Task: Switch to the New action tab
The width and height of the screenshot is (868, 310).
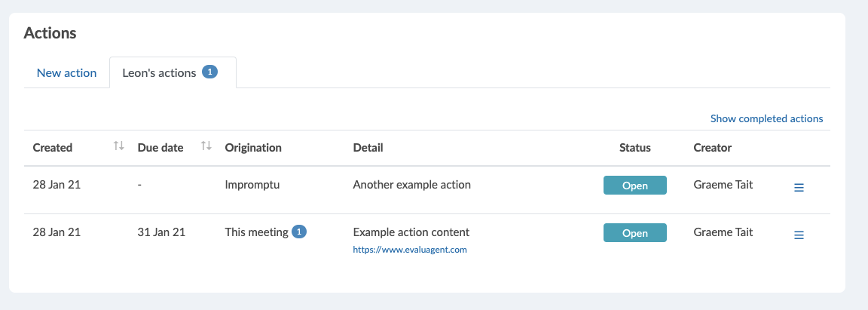Action: 66,72
